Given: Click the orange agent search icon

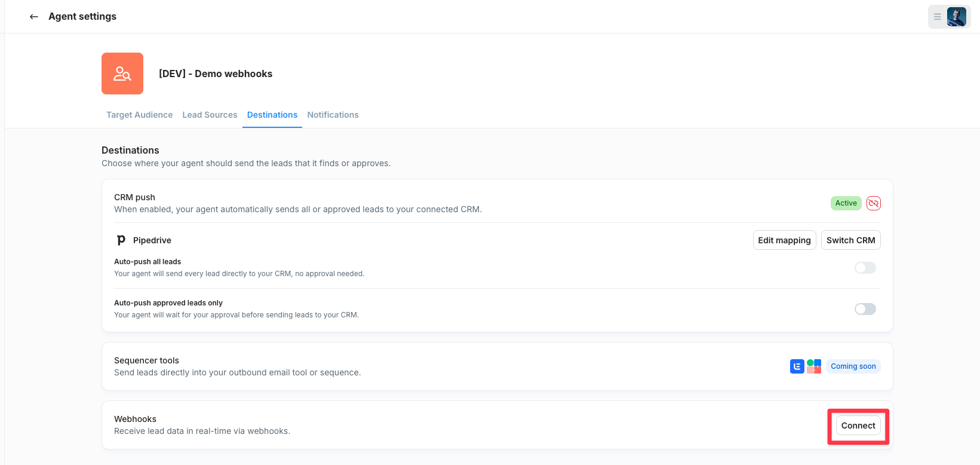Looking at the screenshot, I should point(122,74).
